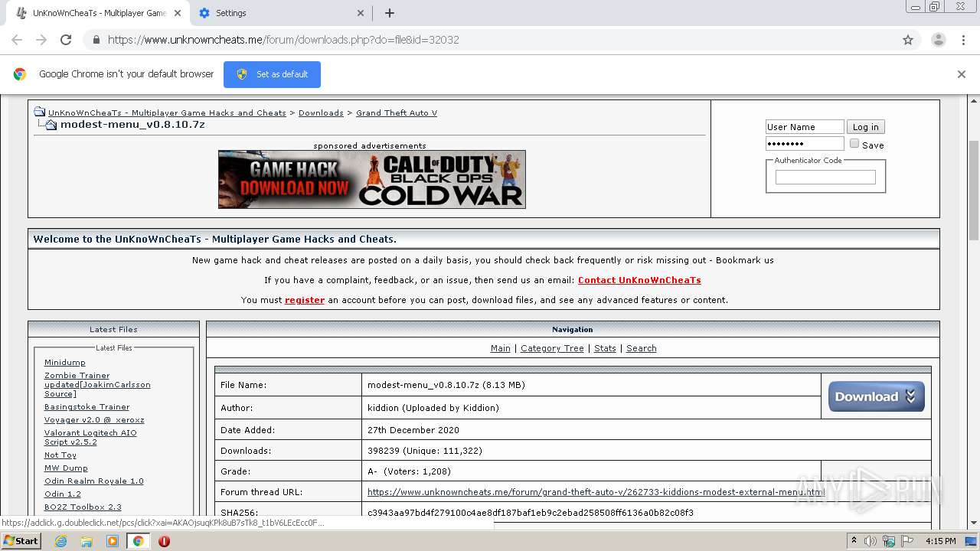The height and width of the screenshot is (551, 980).
Task: Click the browser reload icon
Action: pos(66,40)
